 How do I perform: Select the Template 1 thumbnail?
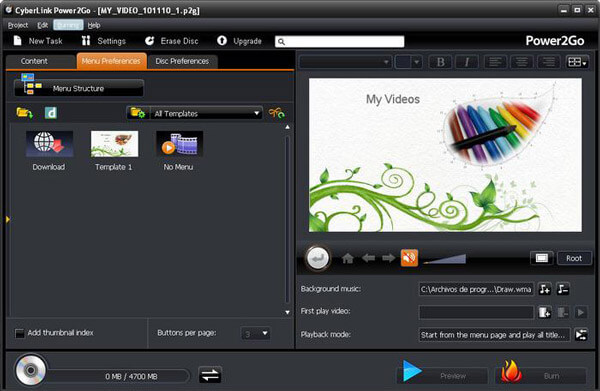tap(114, 144)
